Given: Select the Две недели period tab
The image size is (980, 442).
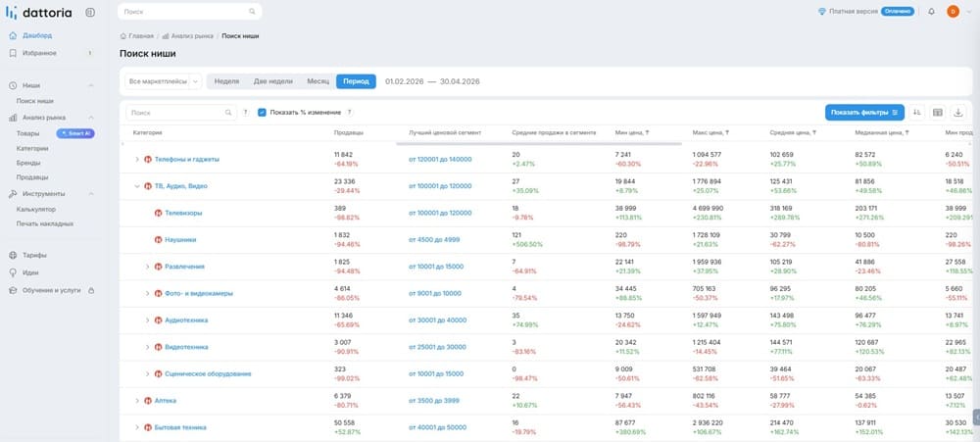Looking at the screenshot, I should pyautogui.click(x=273, y=81).
